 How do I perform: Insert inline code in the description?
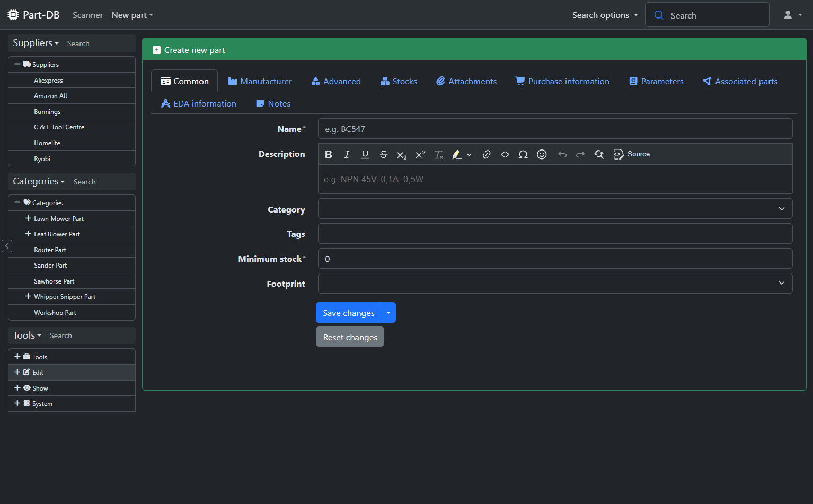pyautogui.click(x=505, y=154)
